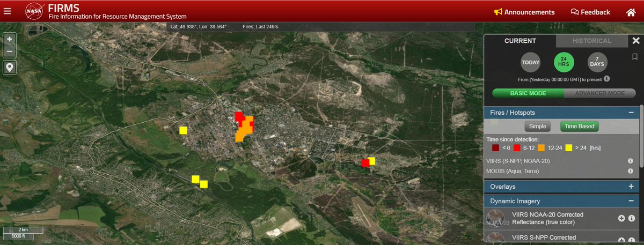
Task: Click the NASA logo
Action: pyautogui.click(x=34, y=11)
